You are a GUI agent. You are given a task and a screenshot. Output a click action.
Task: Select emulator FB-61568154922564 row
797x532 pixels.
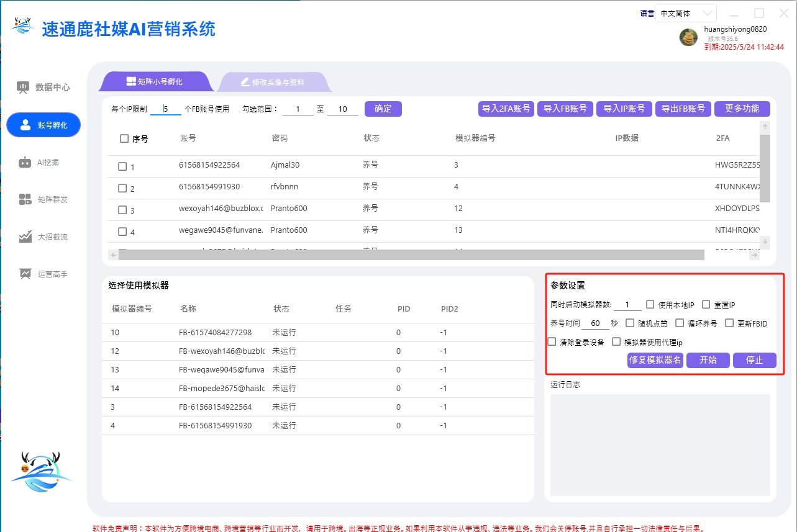[317, 407]
